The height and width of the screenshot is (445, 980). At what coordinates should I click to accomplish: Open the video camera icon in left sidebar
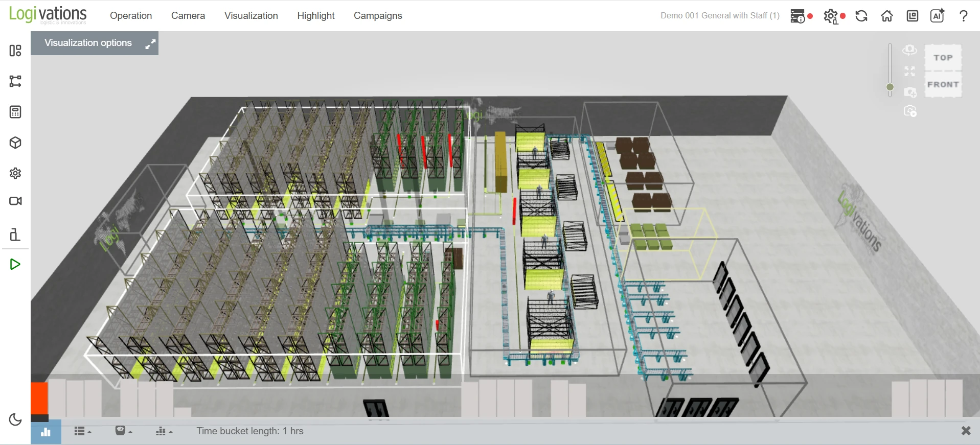15,201
